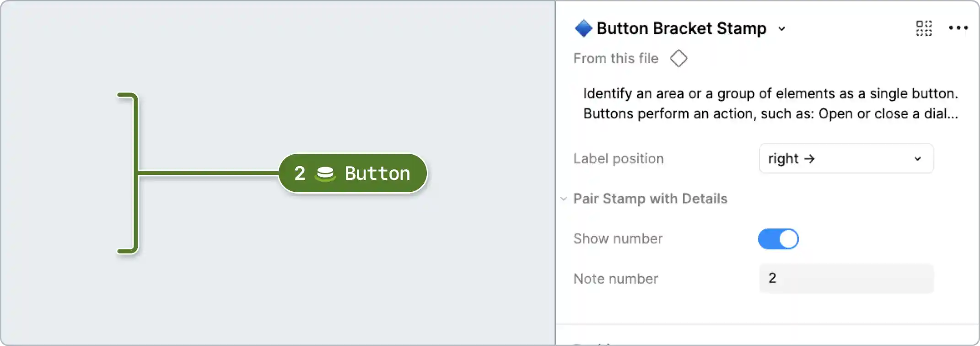
Task: Click the Note number value showing 2
Action: [x=772, y=278]
